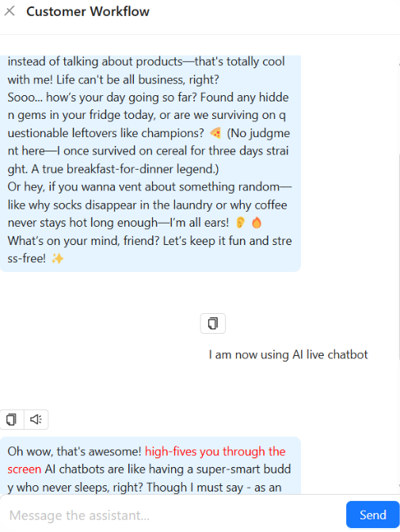This screenshot has width=400, height=532.
Task: Focus the 'Message the assistant...' input field
Action: point(173,515)
